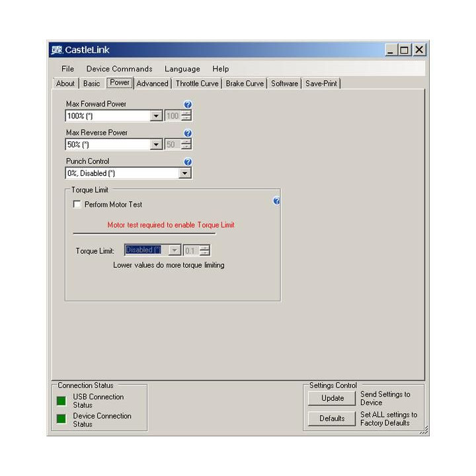Open help for Punch Control
This screenshot has width=476, height=476.
click(x=188, y=161)
